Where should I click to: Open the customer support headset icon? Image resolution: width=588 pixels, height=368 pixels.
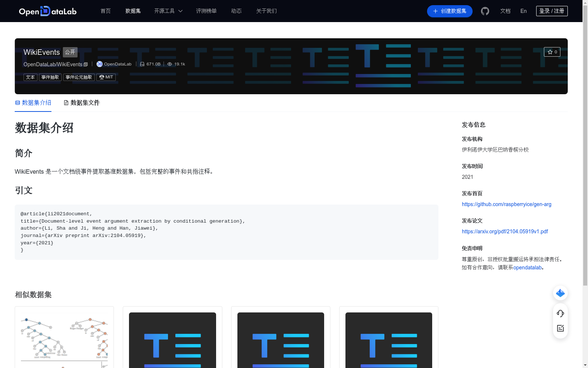coord(560,313)
